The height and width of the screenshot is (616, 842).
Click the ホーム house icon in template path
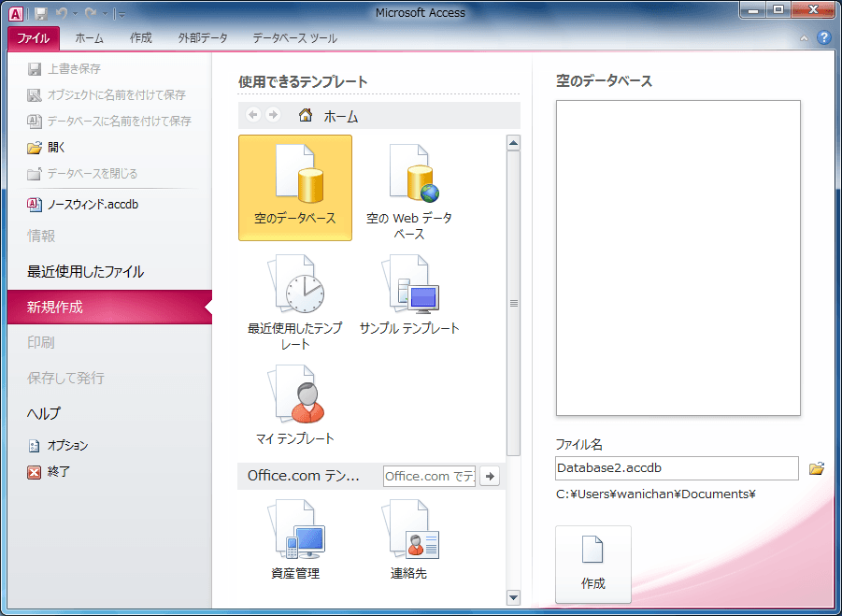point(306,115)
